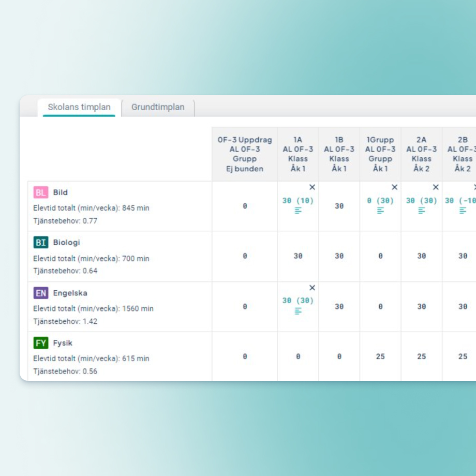Open note icon in Engelska 1A cell

pyautogui.click(x=298, y=311)
